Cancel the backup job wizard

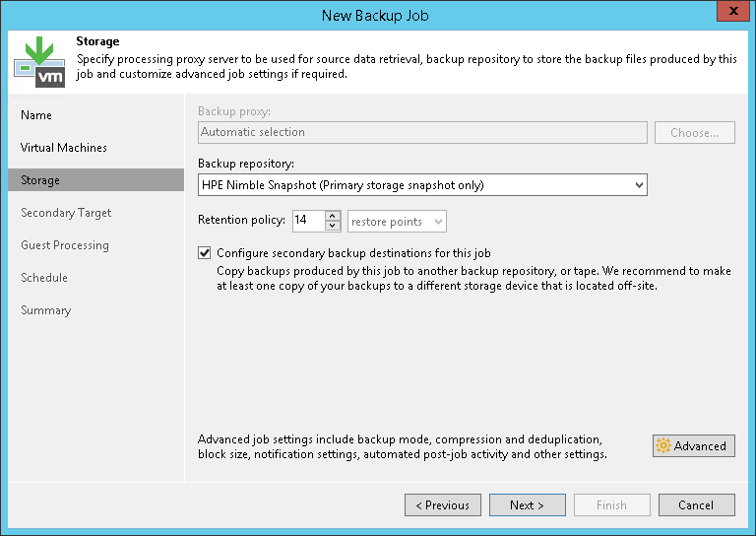point(696,505)
